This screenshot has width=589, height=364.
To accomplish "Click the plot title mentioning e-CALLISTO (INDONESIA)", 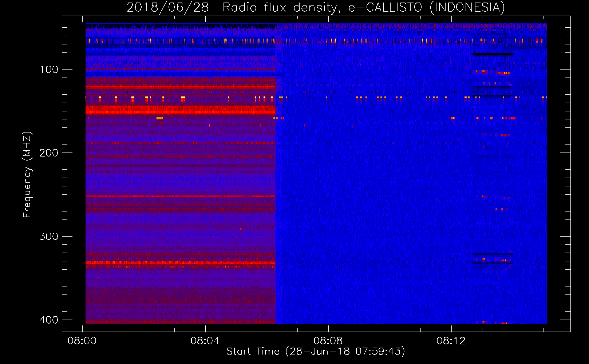I will pyautogui.click(x=316, y=7).
